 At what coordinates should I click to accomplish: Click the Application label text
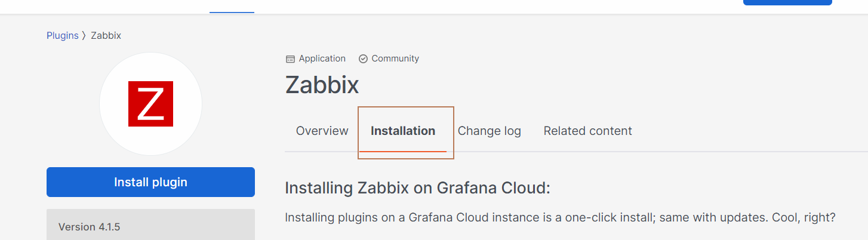[322, 59]
